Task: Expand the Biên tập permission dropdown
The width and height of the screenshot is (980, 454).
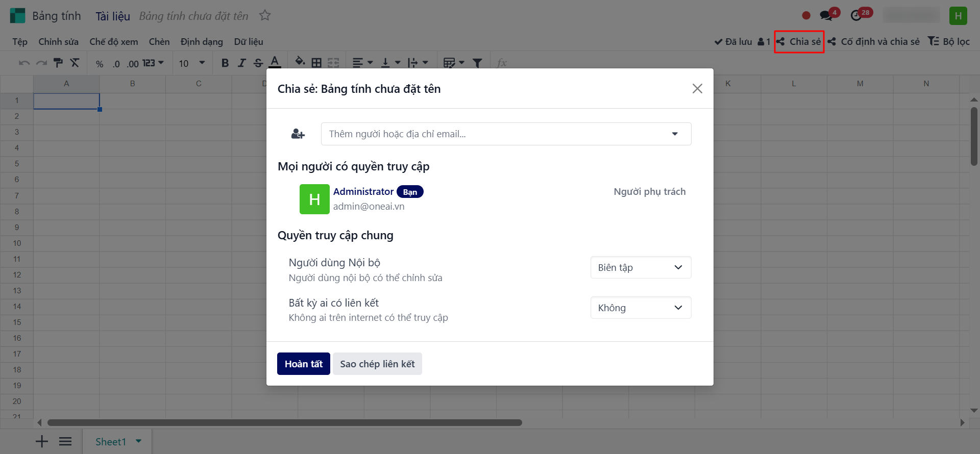Action: [641, 267]
